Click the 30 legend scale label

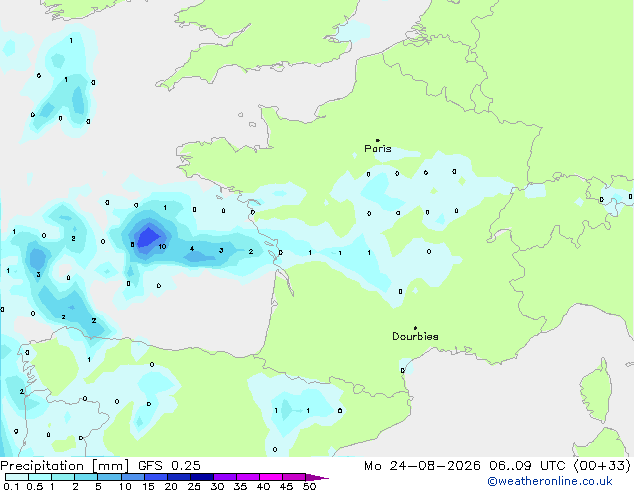(x=217, y=486)
